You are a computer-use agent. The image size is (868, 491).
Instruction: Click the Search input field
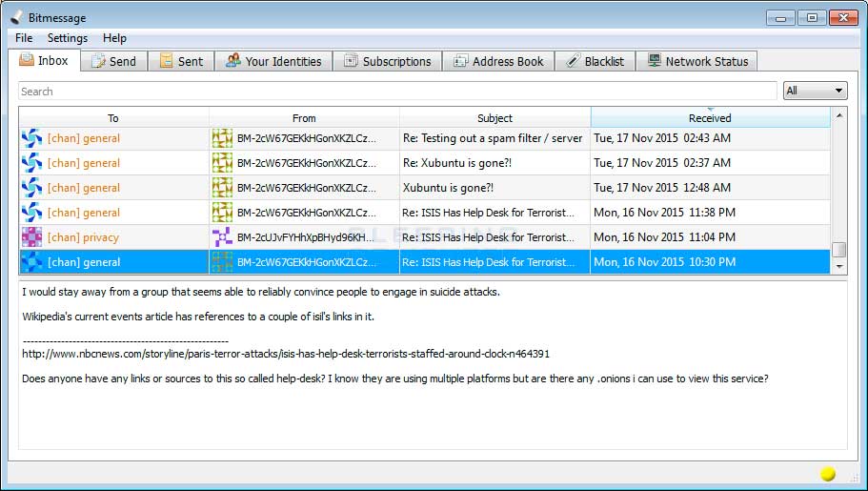click(x=397, y=92)
